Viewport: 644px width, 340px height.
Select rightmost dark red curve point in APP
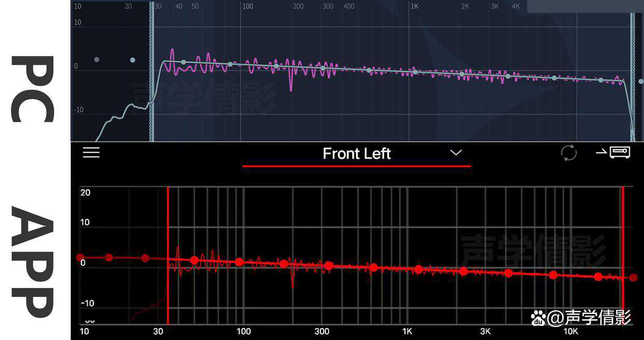634,278
